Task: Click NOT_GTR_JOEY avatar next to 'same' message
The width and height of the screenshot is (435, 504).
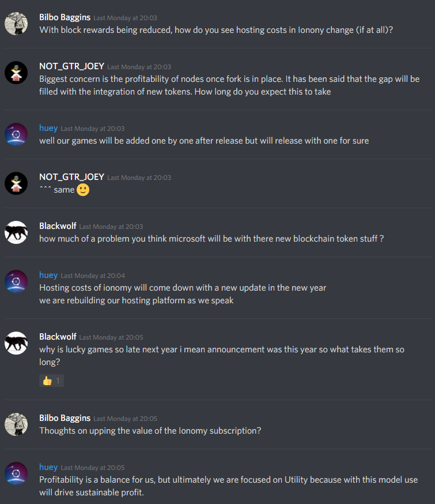Action: coord(16,183)
